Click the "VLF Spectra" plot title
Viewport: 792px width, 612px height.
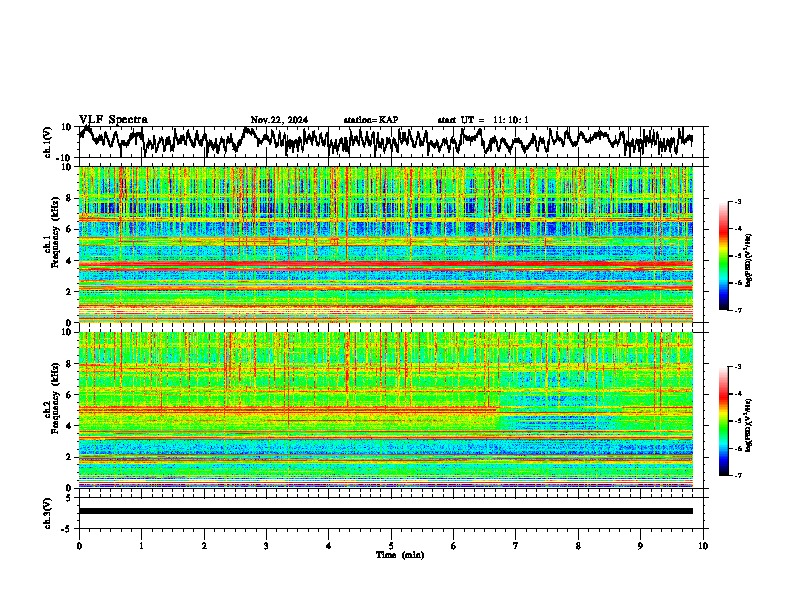coord(113,120)
